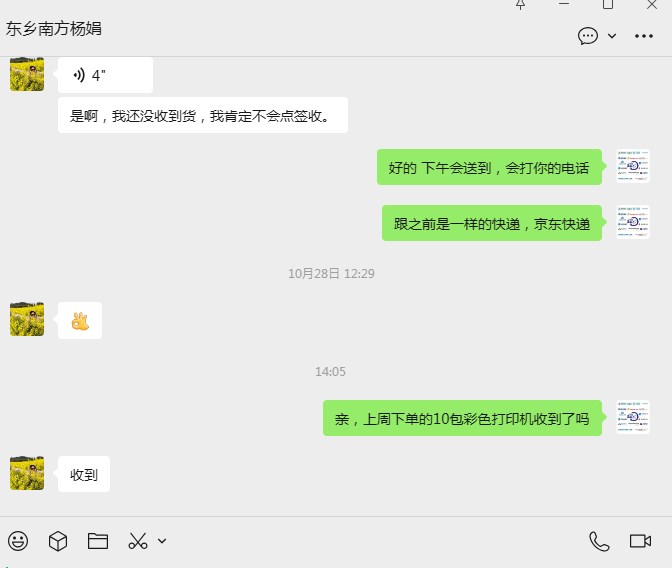The image size is (672, 568).
Task: Open contact's rapeseed flower avatar beside 收到
Action: [x=27, y=473]
